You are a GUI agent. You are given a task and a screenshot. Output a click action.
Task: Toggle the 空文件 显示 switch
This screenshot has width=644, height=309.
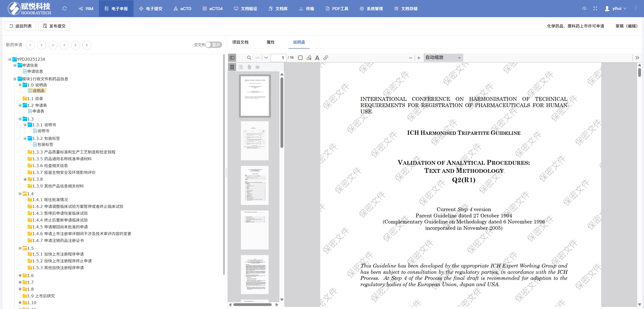pos(213,45)
